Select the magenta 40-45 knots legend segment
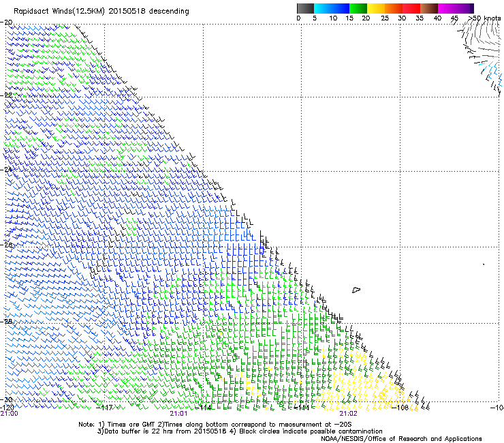 tap(447, 8)
